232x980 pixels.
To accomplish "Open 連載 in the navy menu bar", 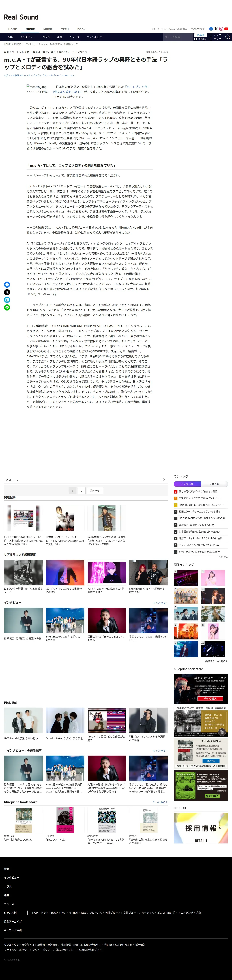I will coord(59,37).
